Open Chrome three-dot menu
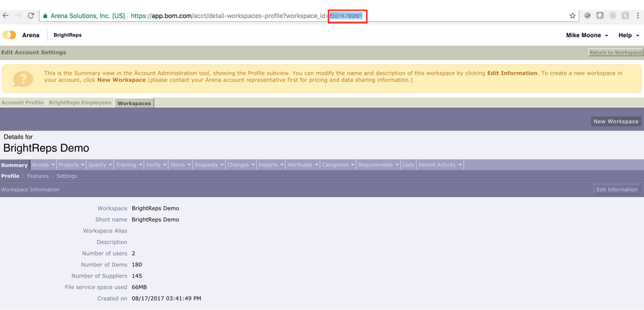Image resolution: width=644 pixels, height=310 pixels. tap(638, 16)
